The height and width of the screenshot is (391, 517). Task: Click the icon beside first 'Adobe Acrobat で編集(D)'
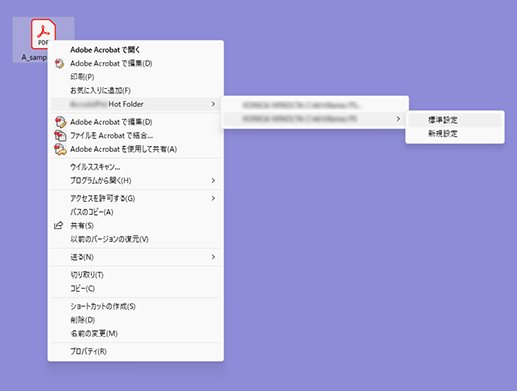pos(60,64)
